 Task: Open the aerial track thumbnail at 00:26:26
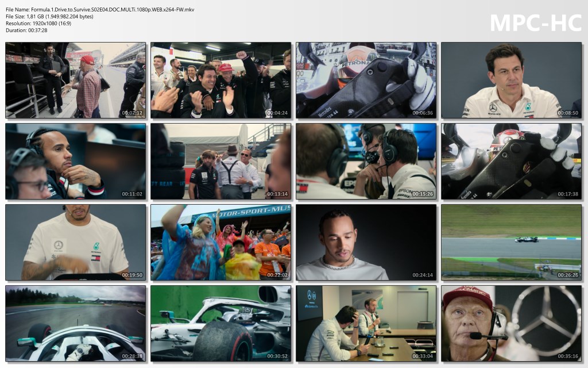[x=511, y=242]
